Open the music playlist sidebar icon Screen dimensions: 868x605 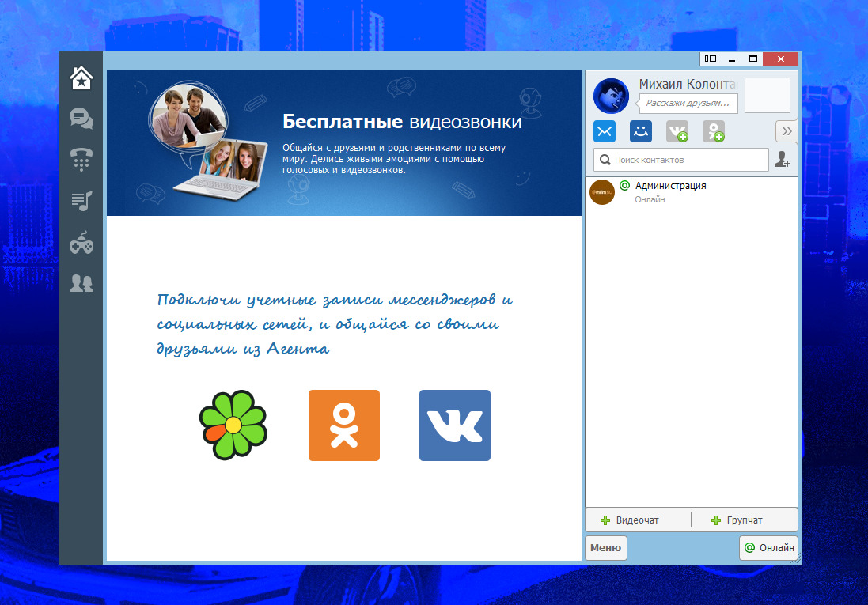click(x=81, y=201)
